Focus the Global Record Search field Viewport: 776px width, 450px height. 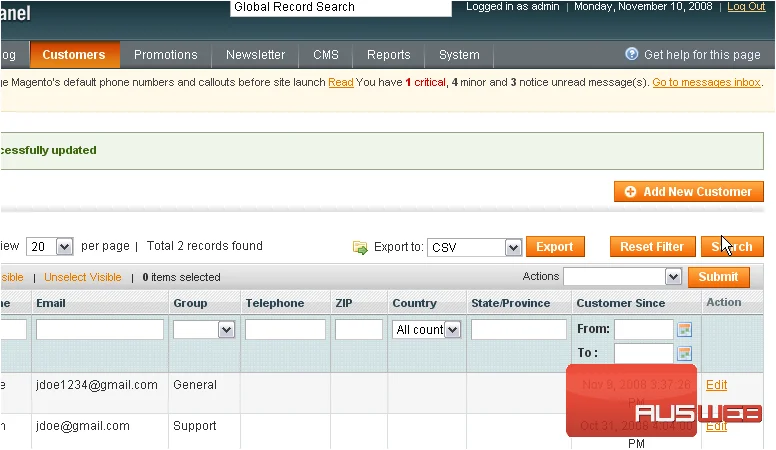click(340, 8)
